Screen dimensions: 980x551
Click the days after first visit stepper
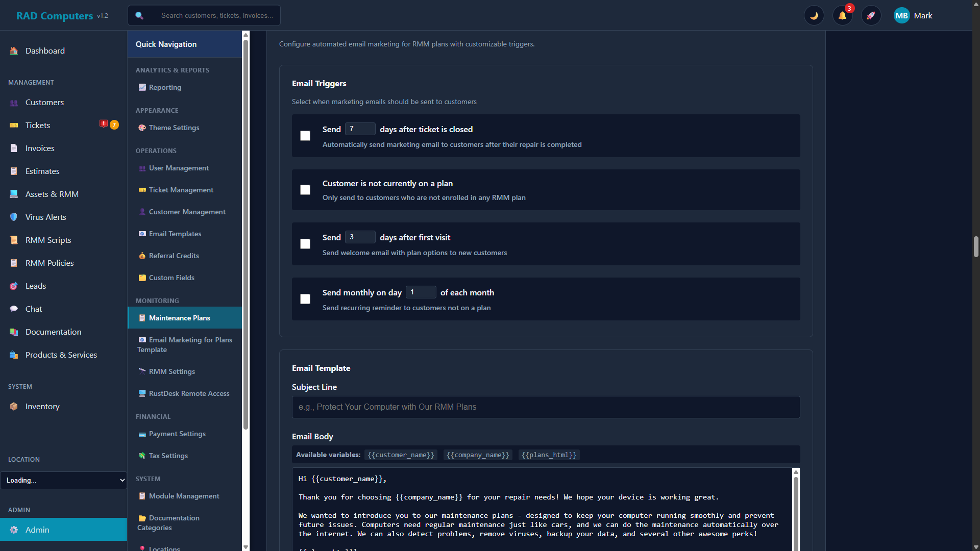pyautogui.click(x=360, y=237)
